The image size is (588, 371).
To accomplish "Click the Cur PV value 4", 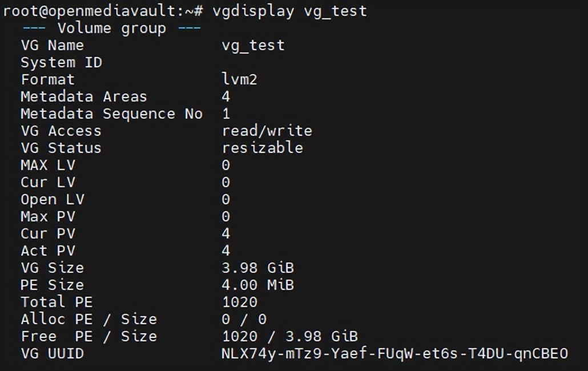I will pyautogui.click(x=225, y=233).
